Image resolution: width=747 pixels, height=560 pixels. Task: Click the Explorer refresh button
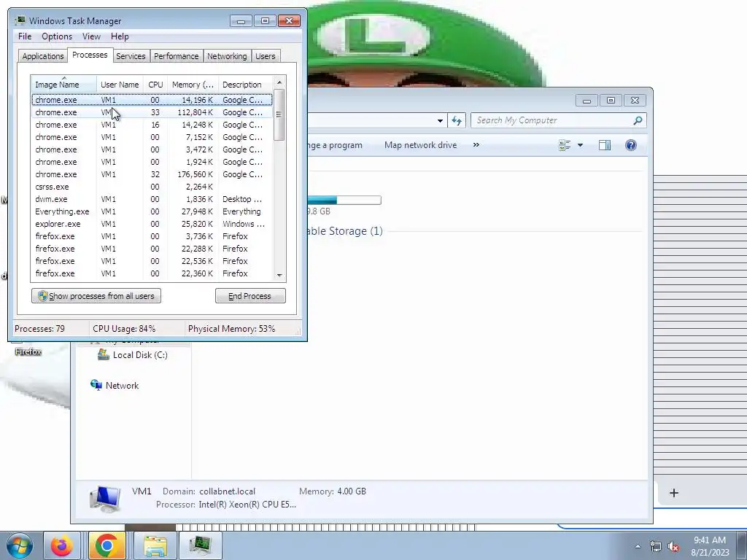[457, 120]
